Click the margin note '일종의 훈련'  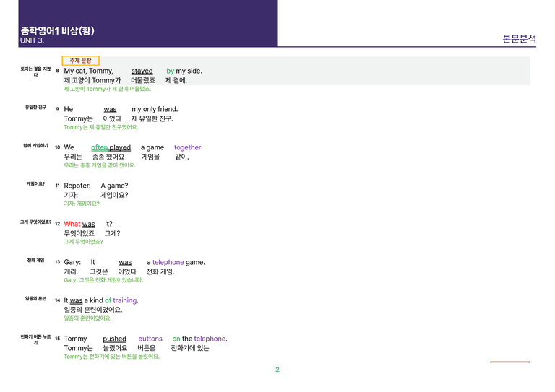point(35,298)
